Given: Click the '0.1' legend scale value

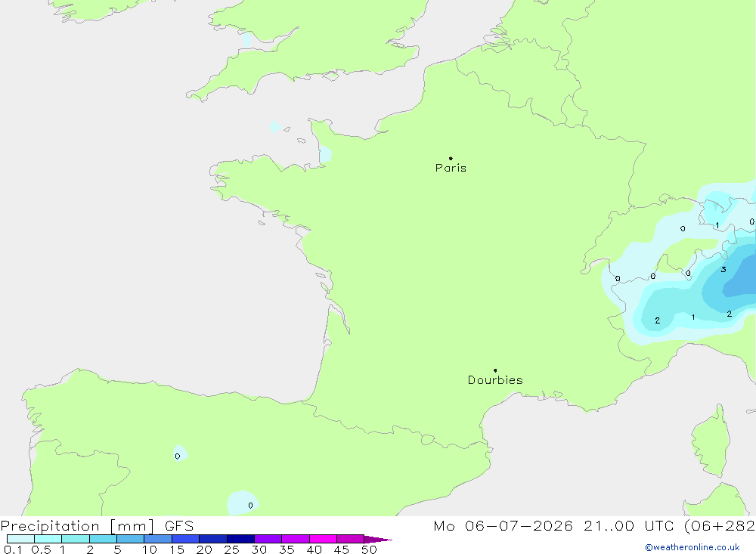Looking at the screenshot, I should 13,549.
